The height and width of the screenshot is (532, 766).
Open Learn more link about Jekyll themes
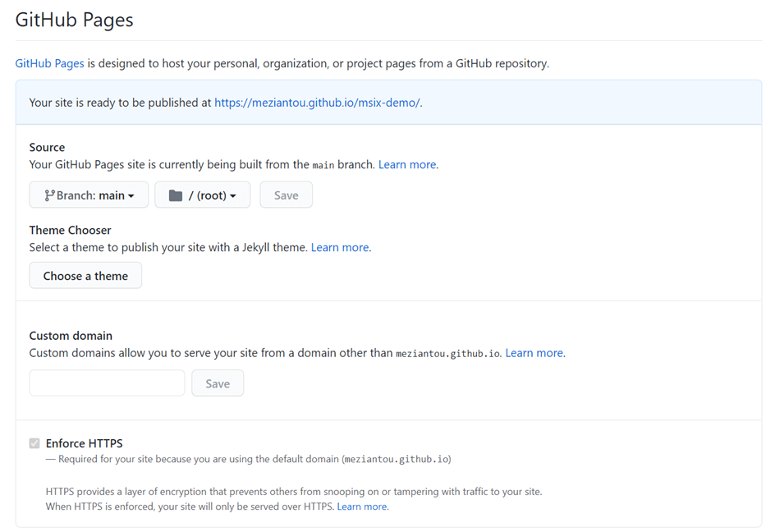pos(340,247)
